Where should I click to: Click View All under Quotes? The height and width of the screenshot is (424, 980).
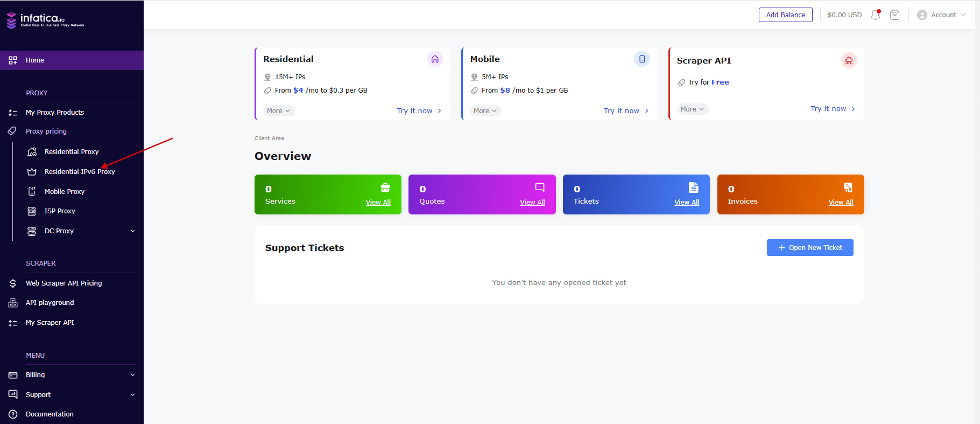coord(532,203)
